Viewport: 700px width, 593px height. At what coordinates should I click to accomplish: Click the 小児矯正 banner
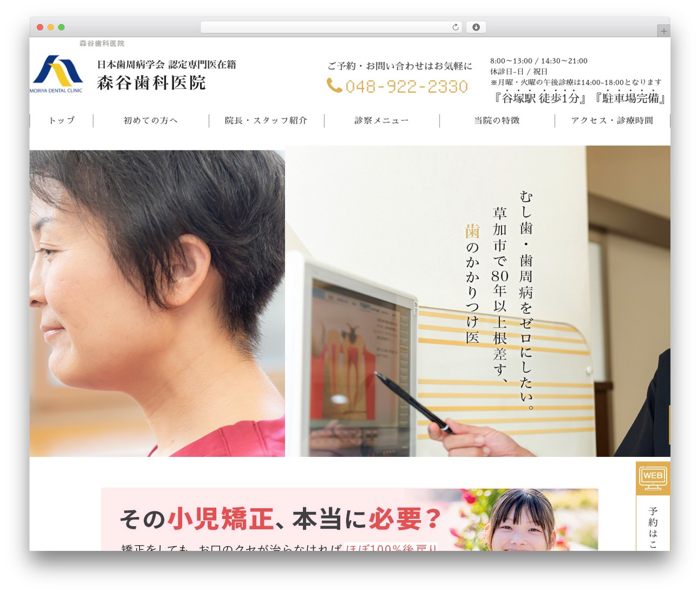click(349, 519)
